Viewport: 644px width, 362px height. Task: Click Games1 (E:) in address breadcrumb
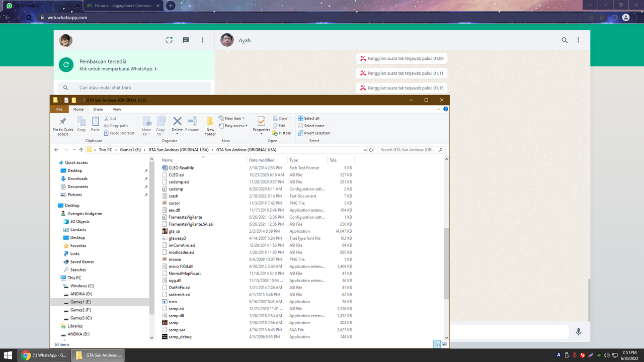[x=131, y=150]
